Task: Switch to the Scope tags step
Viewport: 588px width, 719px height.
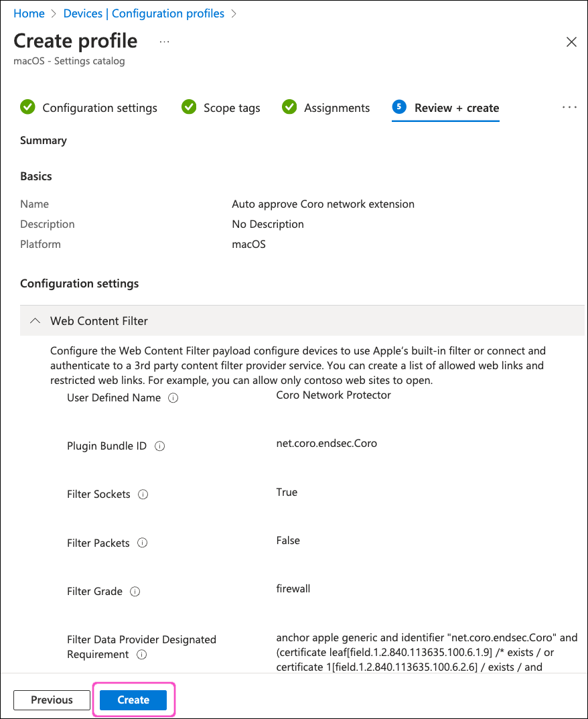Action: (x=231, y=108)
